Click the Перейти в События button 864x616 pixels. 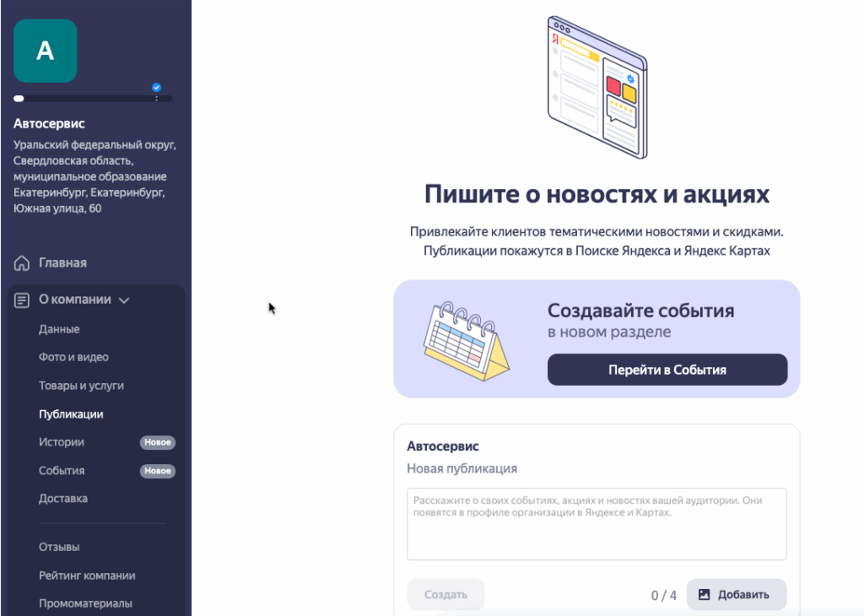click(667, 370)
